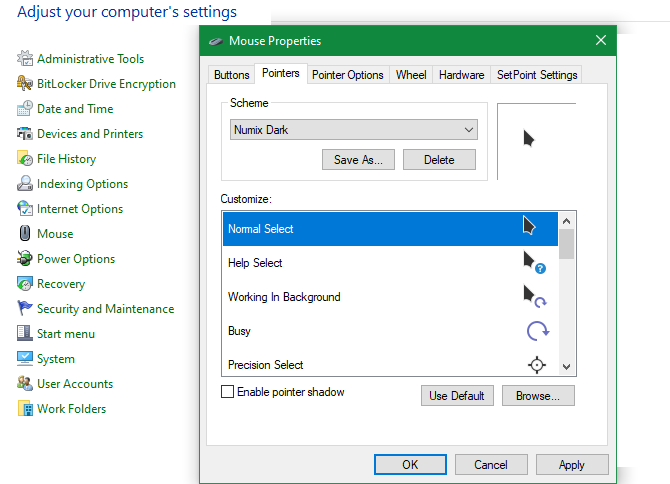Click the Customize list scroll down arrow
The height and width of the screenshot is (484, 670).
pos(567,367)
